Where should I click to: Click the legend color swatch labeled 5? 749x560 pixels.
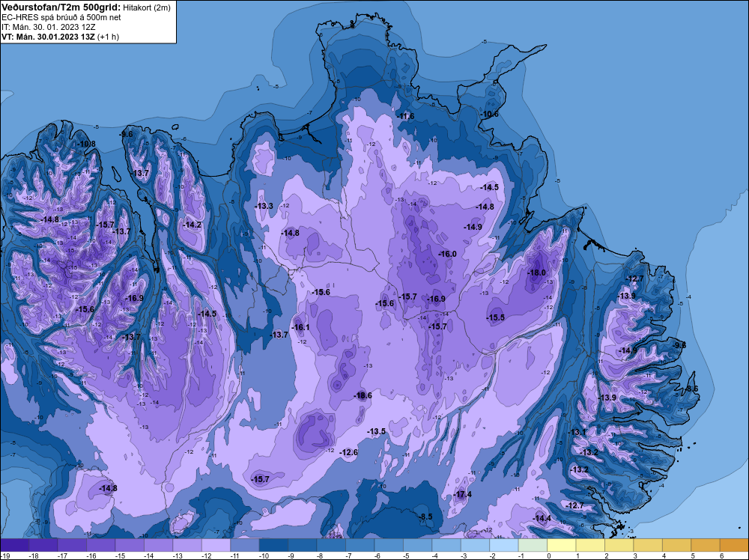coord(706,545)
